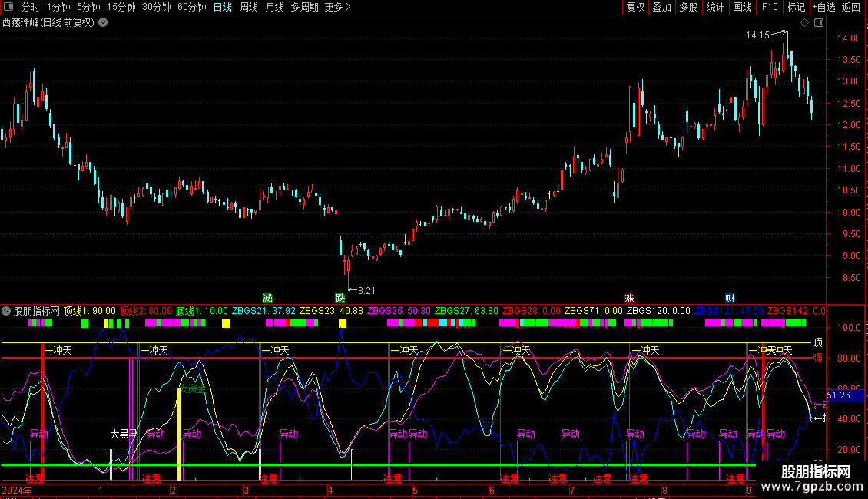Click the ZBGS28: 0.00 indicator value
The image size is (868, 499).
tap(532, 311)
